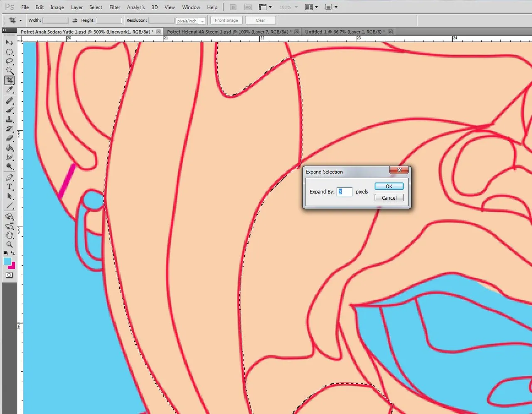Launch Mini Bridge
Viewport: 532px width, 414px height.
[248, 7]
